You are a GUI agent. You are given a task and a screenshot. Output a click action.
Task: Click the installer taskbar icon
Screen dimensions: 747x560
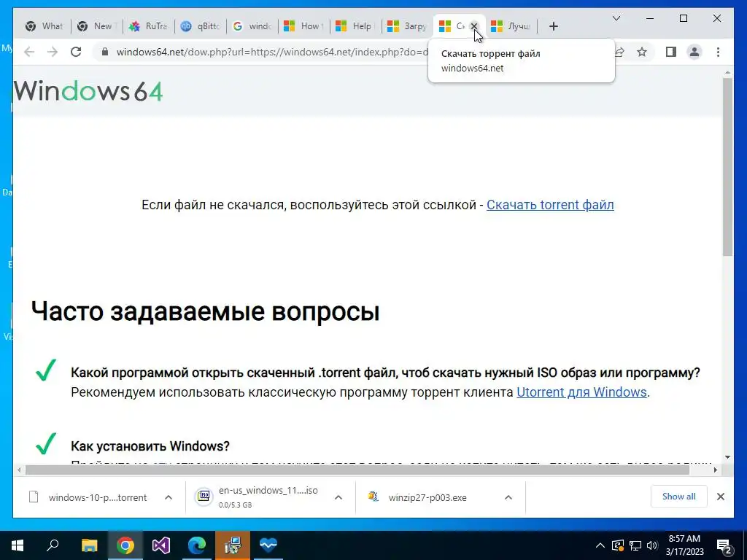pos(233,545)
